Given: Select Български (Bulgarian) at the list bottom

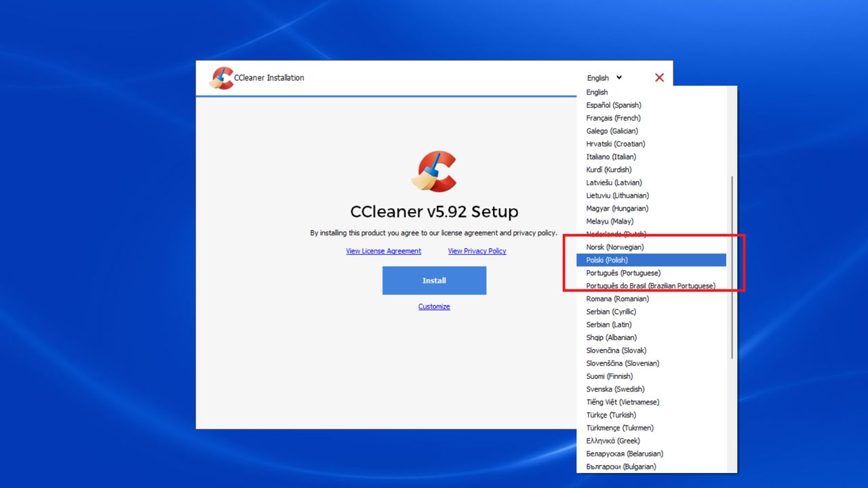Looking at the screenshot, I should pos(620,466).
